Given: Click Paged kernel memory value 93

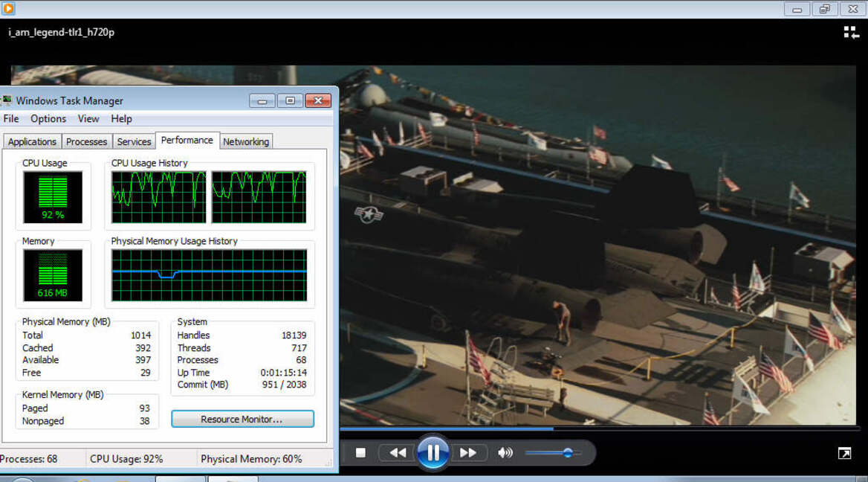Looking at the screenshot, I should coord(144,408).
